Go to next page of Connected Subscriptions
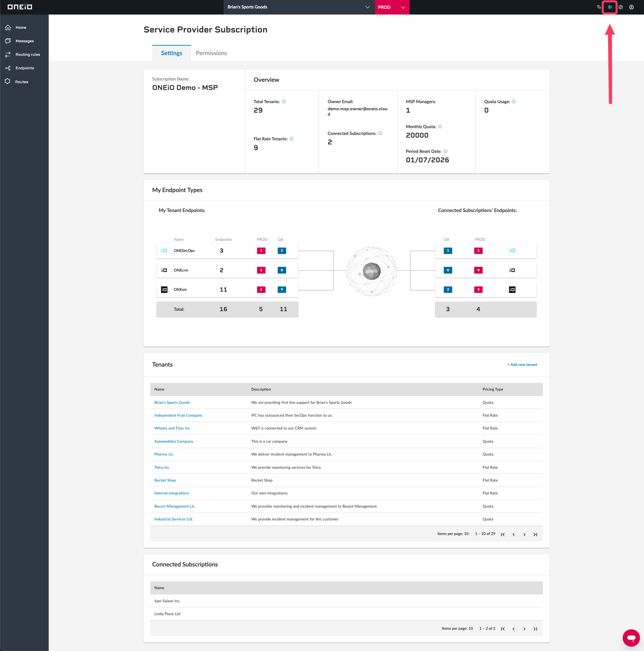Screen dimensions: 644x651 (525, 629)
